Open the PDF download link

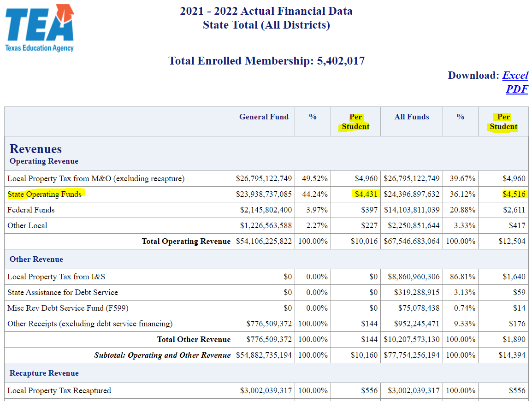(x=517, y=89)
